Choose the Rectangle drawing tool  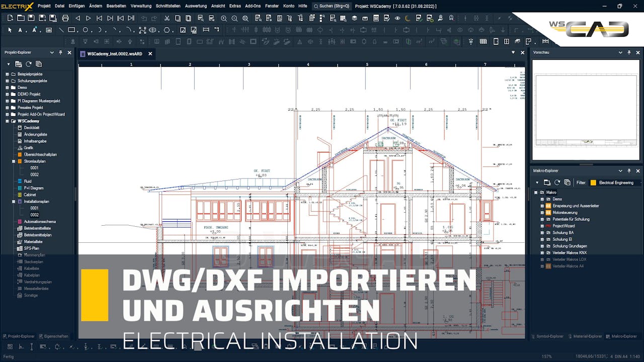point(71,30)
